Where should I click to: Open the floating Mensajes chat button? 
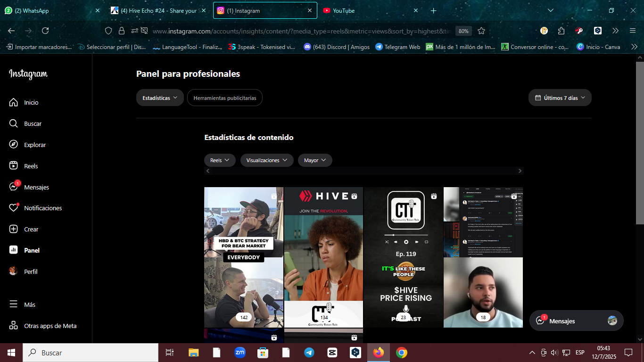click(576, 321)
